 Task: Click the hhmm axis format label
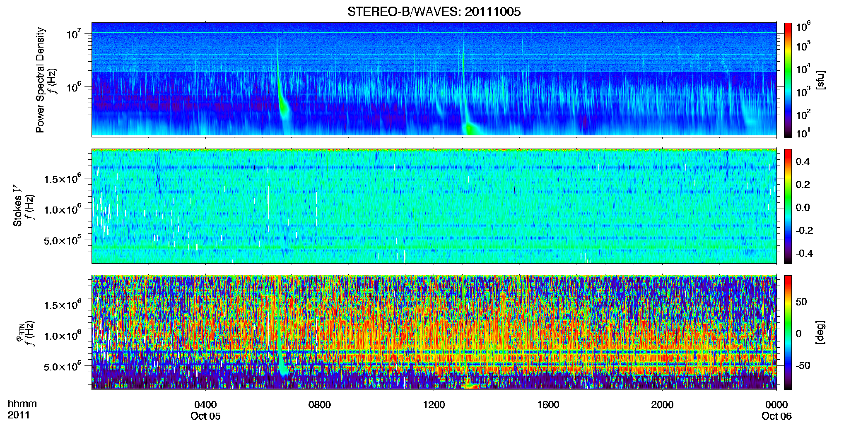22,404
